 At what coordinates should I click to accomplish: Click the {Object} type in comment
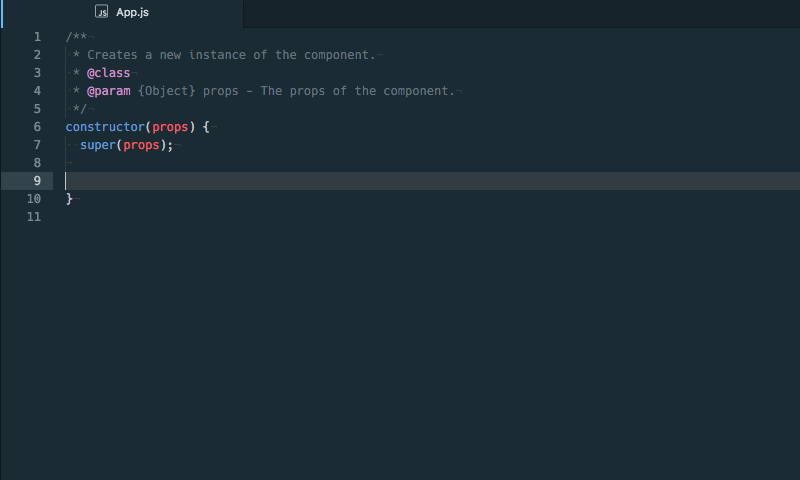(167, 91)
